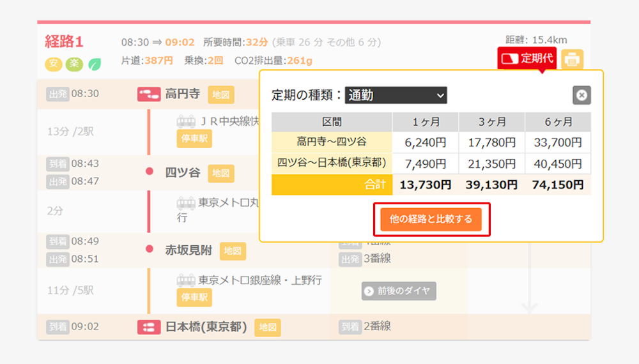Click the 6ヶ月 column header
Screen dimensions: 639x364
[x=558, y=122]
